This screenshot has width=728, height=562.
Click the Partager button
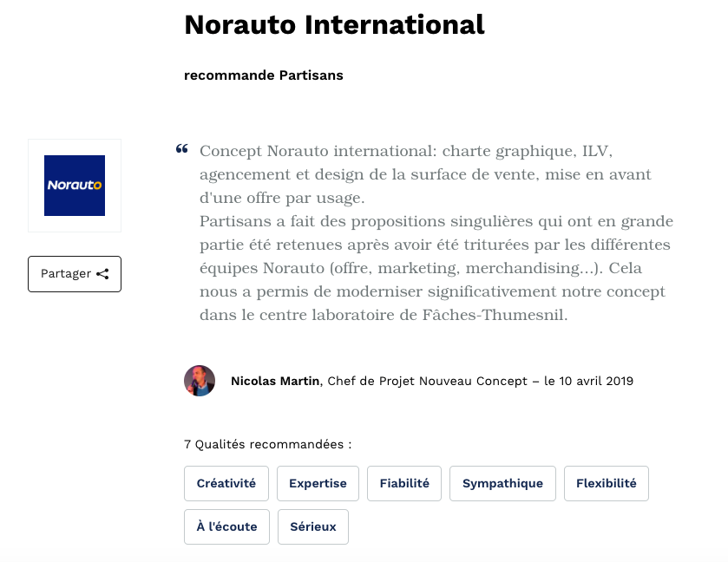pyautogui.click(x=75, y=274)
